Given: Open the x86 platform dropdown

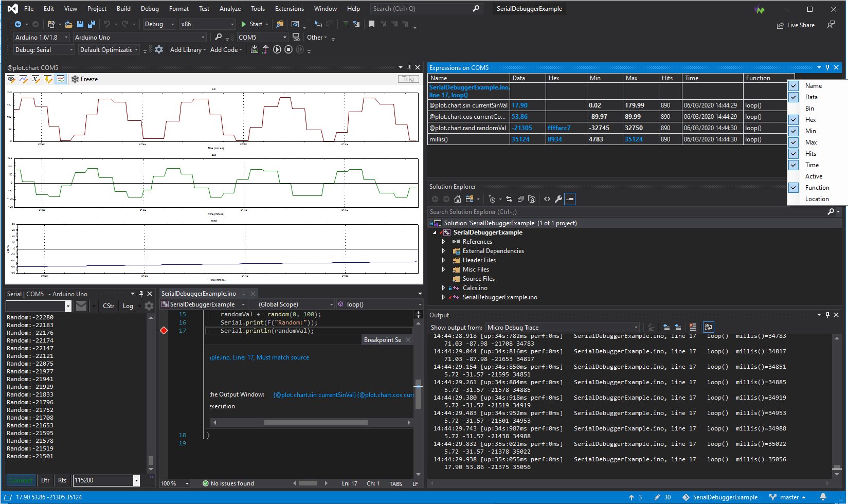Looking at the screenshot, I should tap(207, 24).
